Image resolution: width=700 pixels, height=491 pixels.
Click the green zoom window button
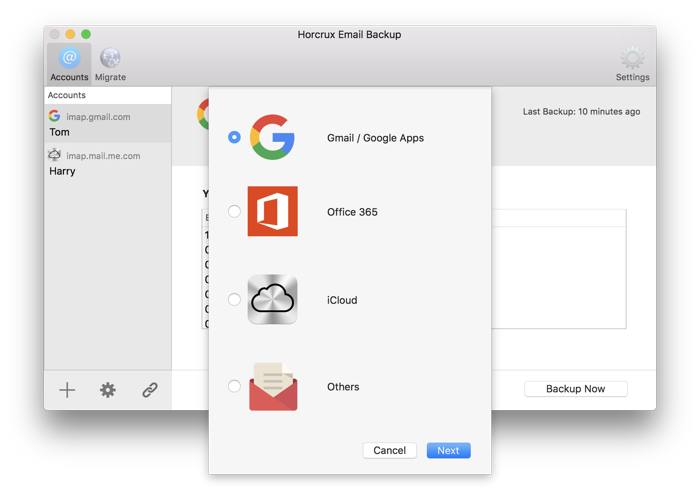pyautogui.click(x=86, y=34)
